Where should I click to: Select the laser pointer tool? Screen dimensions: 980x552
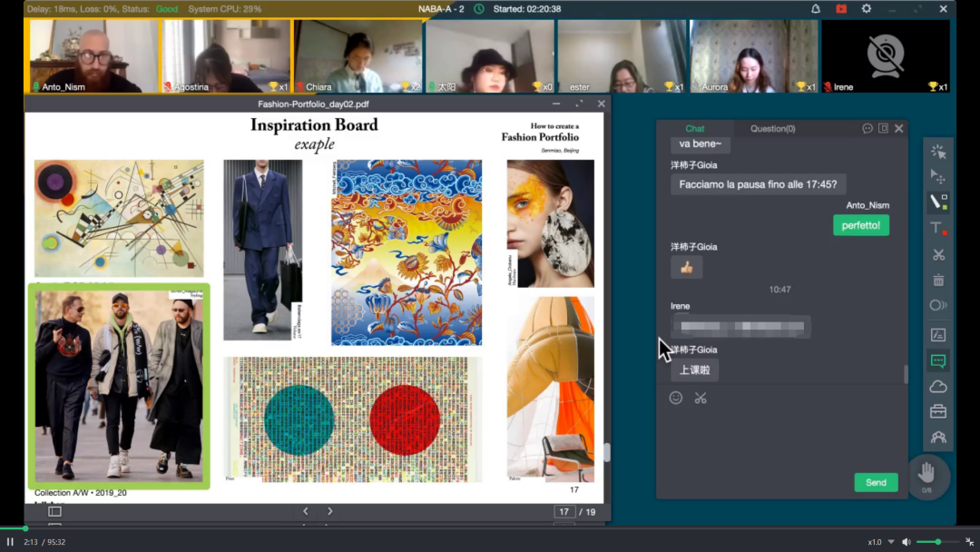click(938, 152)
